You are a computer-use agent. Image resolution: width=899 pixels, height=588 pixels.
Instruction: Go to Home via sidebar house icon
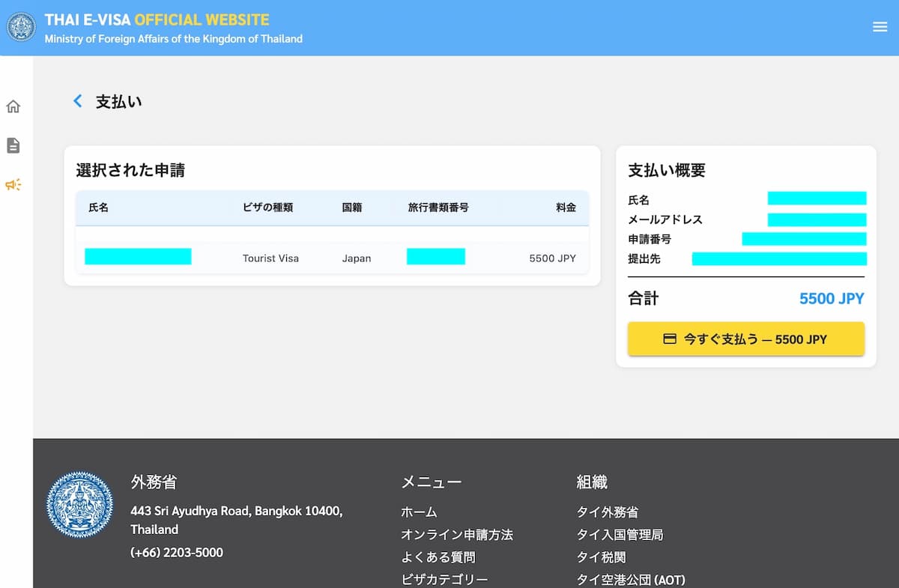pyautogui.click(x=13, y=106)
